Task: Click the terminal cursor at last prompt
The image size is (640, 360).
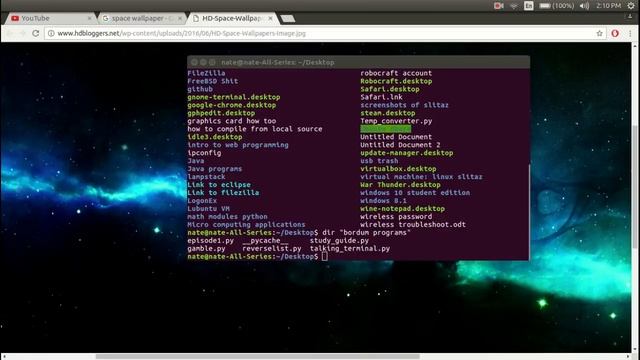Action: tap(324, 256)
